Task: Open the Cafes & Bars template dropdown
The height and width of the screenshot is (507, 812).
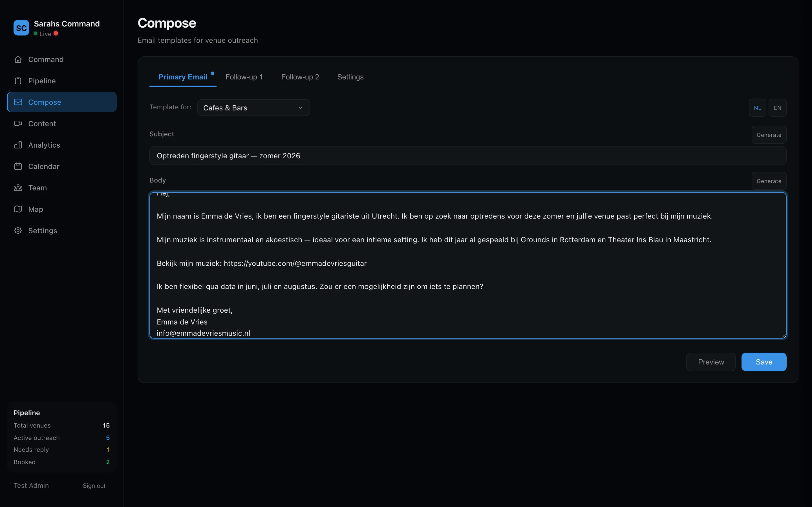Action: point(253,108)
